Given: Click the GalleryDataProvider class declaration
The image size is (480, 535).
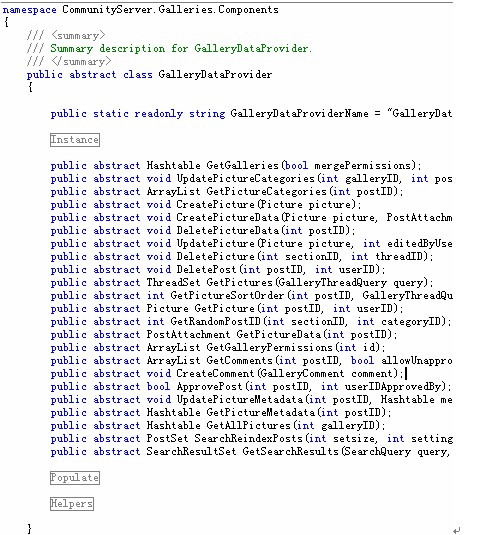Looking at the screenshot, I should (x=149, y=74).
